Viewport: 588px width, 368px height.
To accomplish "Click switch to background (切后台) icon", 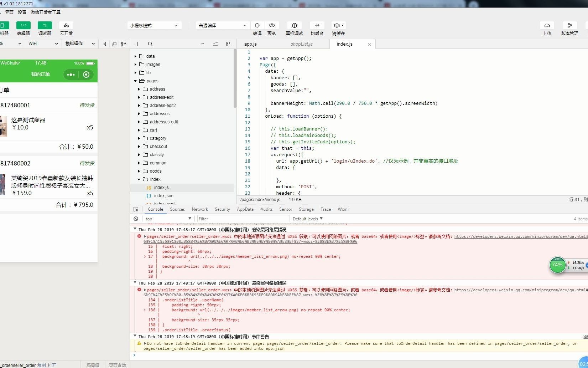I will point(317,25).
